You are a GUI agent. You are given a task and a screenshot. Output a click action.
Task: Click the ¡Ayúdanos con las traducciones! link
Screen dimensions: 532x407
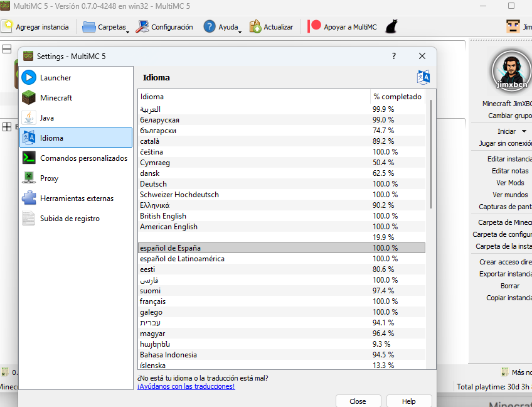point(186,386)
